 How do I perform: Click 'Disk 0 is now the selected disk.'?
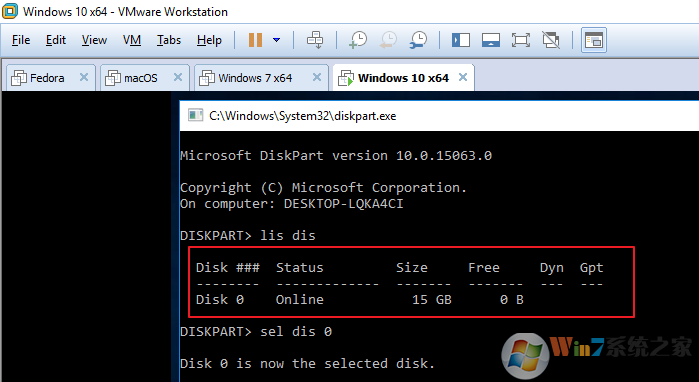click(307, 363)
